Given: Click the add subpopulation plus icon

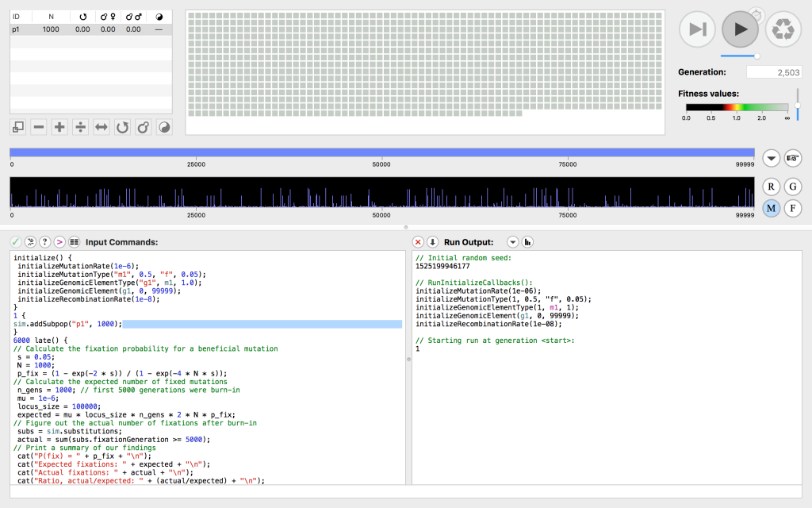Looking at the screenshot, I should pyautogui.click(x=59, y=127).
